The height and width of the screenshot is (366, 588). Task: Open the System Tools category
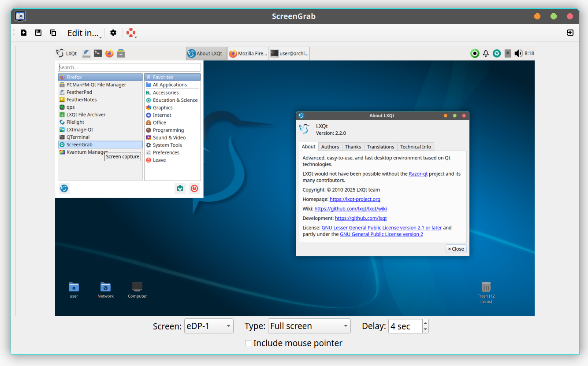pos(172,145)
